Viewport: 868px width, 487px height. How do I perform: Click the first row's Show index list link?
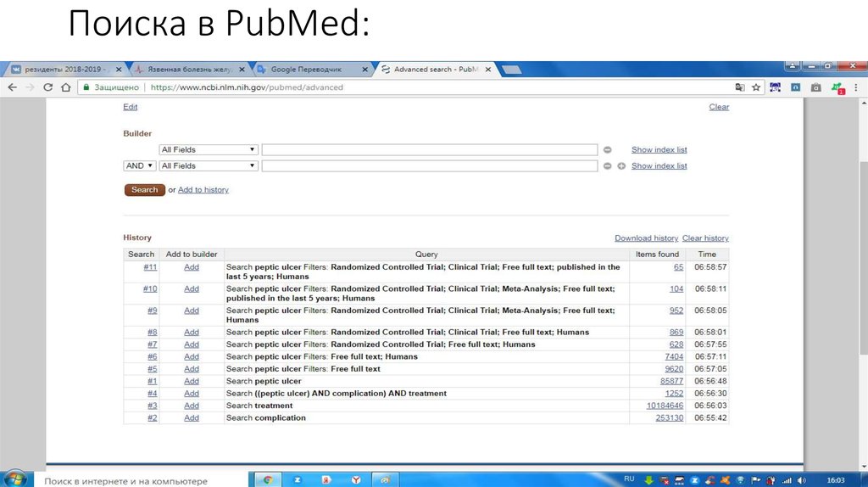click(x=659, y=149)
